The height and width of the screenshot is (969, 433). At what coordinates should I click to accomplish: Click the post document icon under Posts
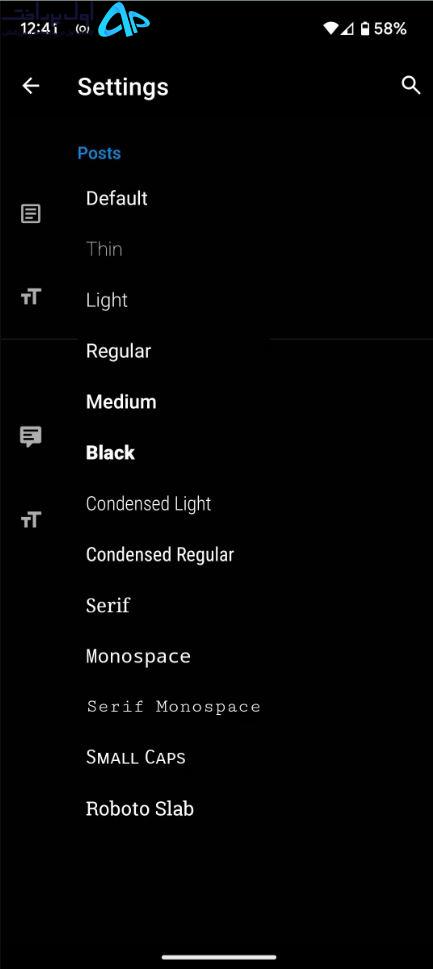tap(31, 214)
